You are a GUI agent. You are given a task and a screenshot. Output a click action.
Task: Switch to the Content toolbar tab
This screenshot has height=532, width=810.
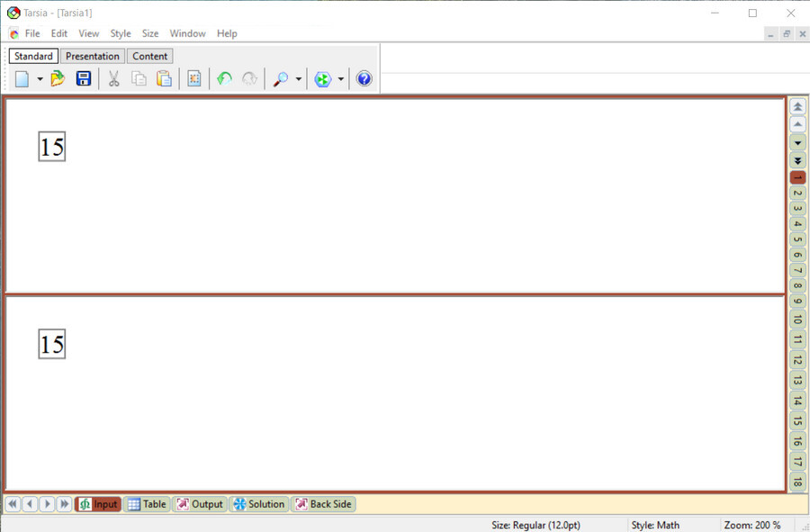tap(149, 56)
